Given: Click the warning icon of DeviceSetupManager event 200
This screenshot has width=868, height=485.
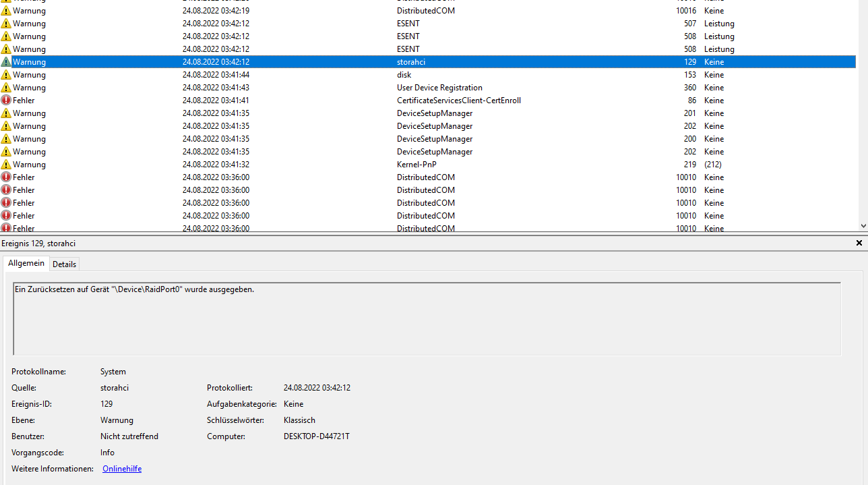Looking at the screenshot, I should click(x=7, y=138).
